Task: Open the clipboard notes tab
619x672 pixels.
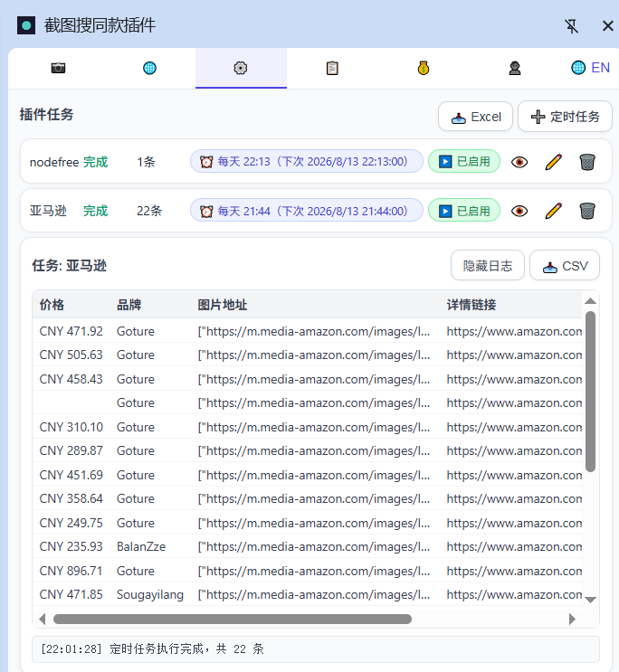Action: (332, 68)
